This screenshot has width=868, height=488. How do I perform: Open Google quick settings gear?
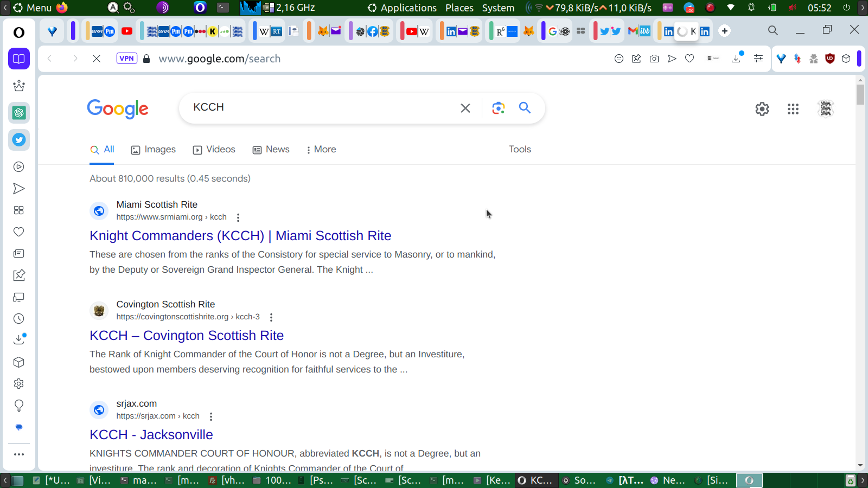coord(762,109)
